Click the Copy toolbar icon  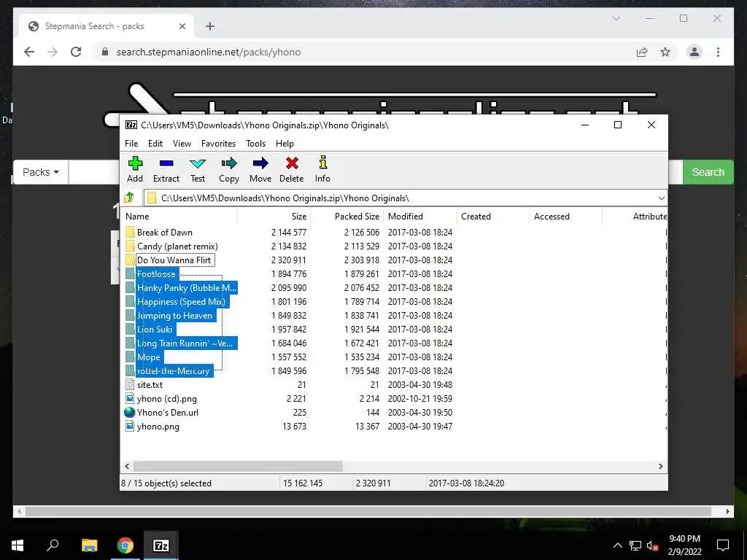pyautogui.click(x=229, y=169)
